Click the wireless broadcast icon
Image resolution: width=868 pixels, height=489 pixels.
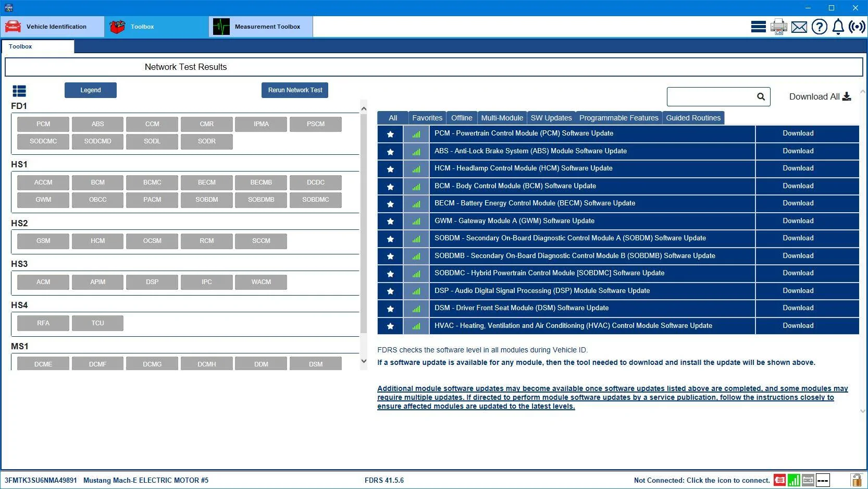(857, 27)
